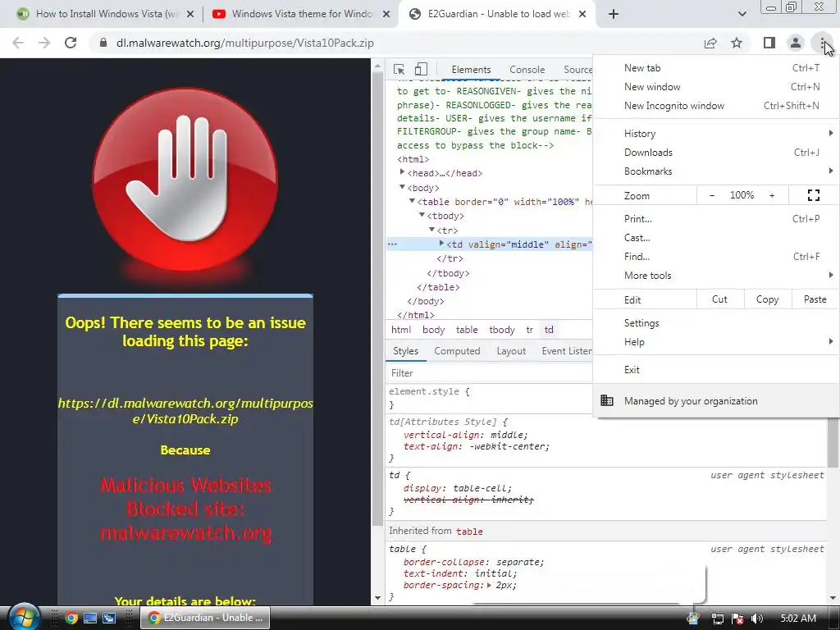Screen dimensions: 840x630
Task: Click the back navigation arrow
Action: tap(18, 43)
